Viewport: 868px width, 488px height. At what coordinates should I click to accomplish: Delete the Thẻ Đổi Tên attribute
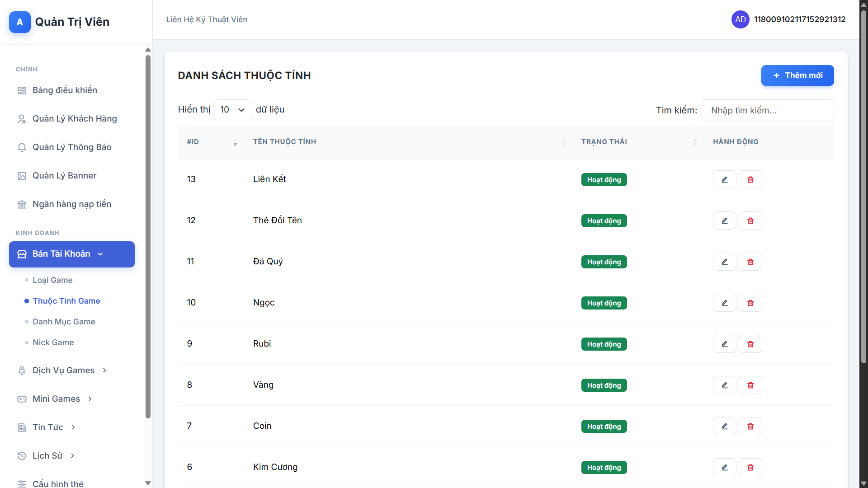750,221
